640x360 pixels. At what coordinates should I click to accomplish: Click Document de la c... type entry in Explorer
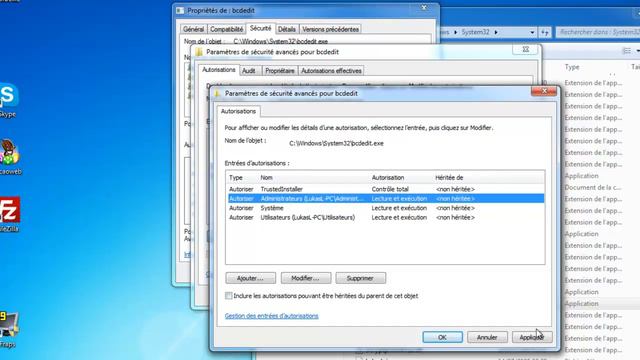pyautogui.click(x=593, y=187)
